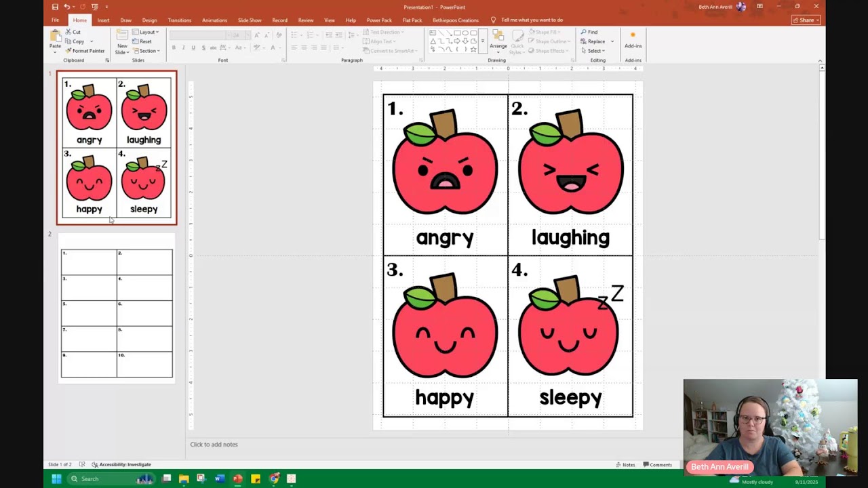Reset the slide formatting
The width and height of the screenshot is (868, 488).
click(x=142, y=41)
